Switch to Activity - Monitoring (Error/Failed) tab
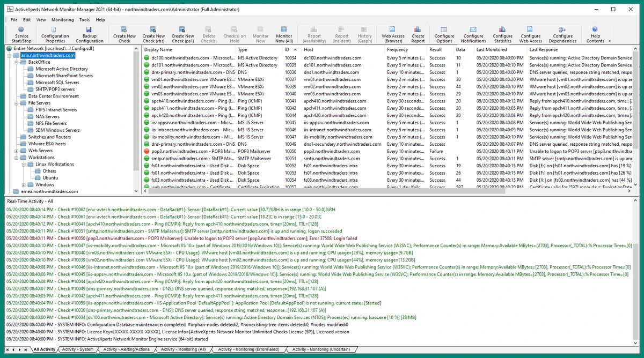This screenshot has height=358, width=644. (x=248, y=349)
